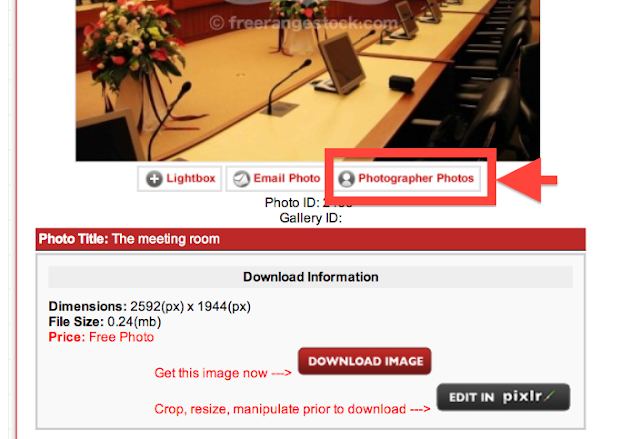Viewport: 640px width, 439px height.
Task: Click the freerangestock.com watermark text
Action: tap(304, 23)
